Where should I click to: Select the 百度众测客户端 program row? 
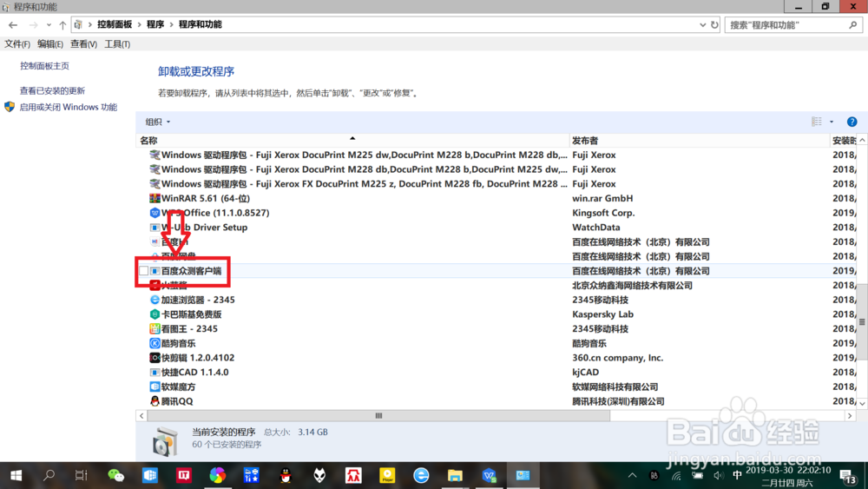[496, 271]
